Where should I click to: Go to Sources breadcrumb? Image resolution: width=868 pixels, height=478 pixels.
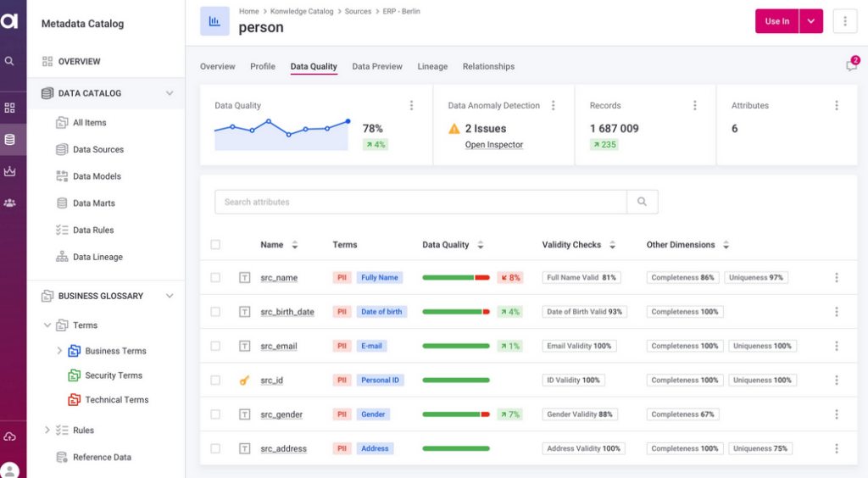[358, 11]
